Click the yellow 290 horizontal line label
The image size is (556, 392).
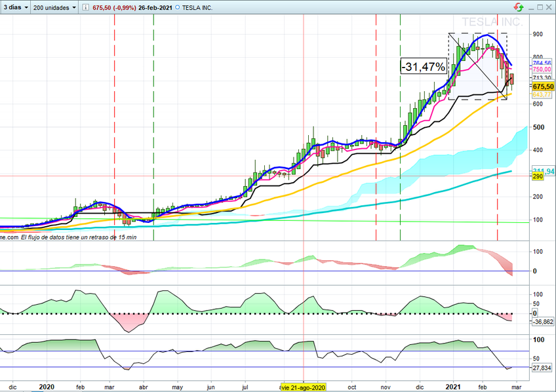point(538,176)
